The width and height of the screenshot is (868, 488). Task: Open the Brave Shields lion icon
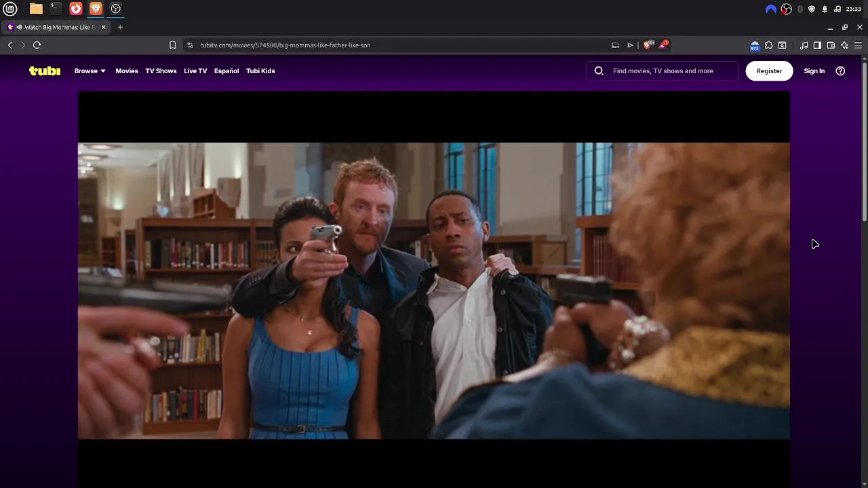pyautogui.click(x=648, y=45)
